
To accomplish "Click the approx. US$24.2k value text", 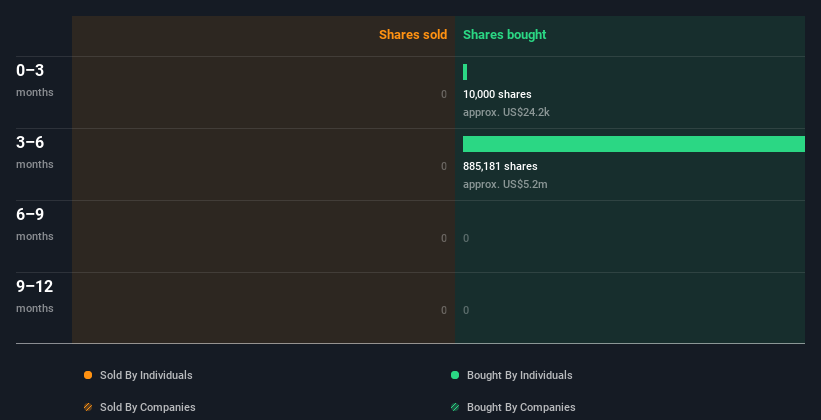I will coord(506,112).
